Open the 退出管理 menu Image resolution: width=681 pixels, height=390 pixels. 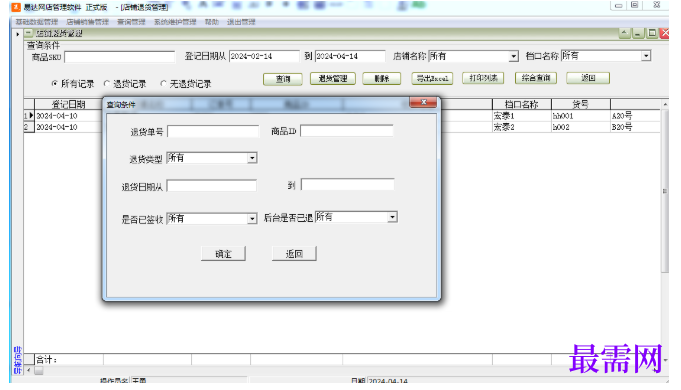[x=241, y=22]
